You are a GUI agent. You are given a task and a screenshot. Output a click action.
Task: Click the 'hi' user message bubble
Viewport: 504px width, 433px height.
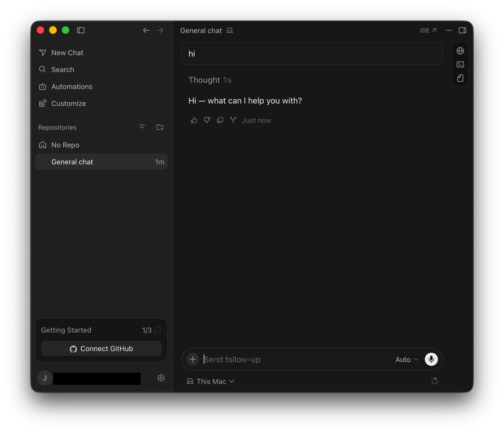click(x=312, y=54)
